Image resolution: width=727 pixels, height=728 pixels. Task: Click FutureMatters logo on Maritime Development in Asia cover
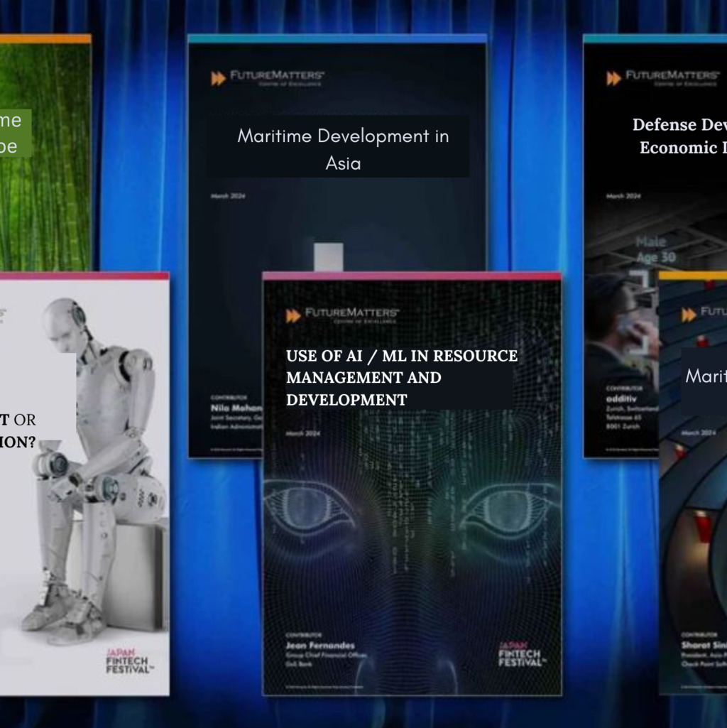pos(268,77)
